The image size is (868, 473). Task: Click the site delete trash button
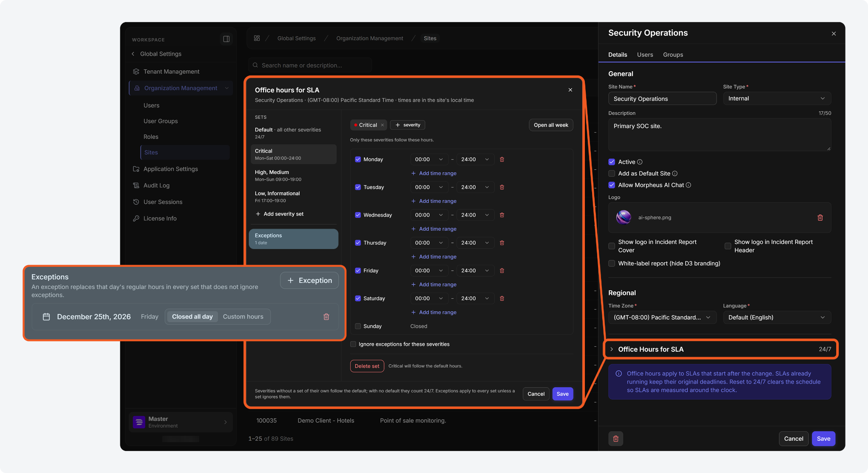(x=616, y=439)
